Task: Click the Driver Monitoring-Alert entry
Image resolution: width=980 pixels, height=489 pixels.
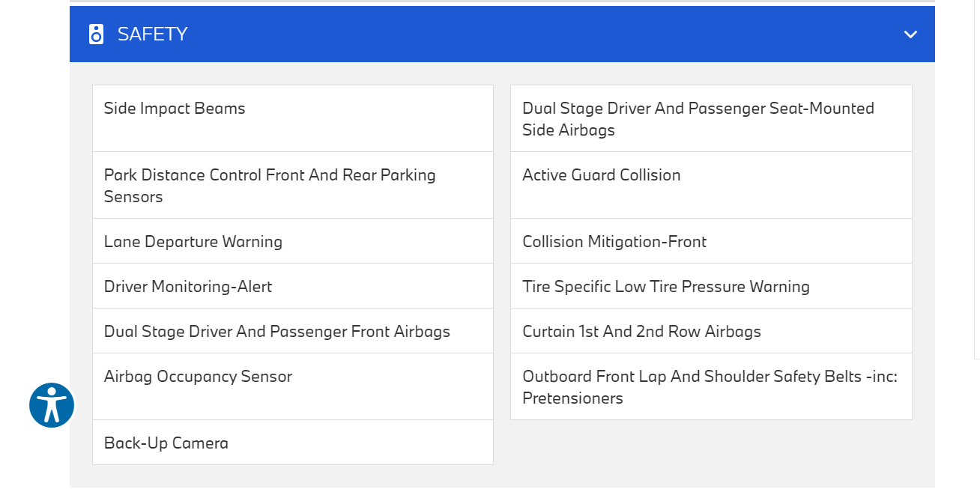Action: (x=188, y=287)
